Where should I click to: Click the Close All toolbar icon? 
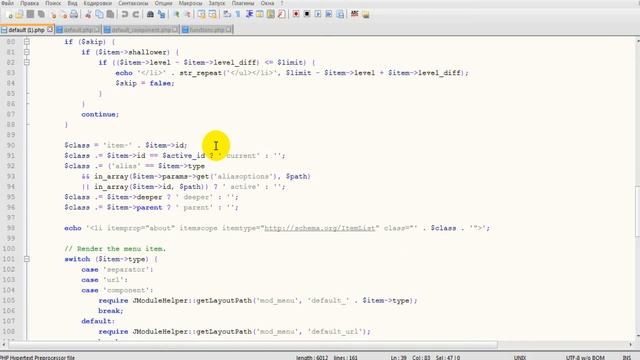[64, 15]
